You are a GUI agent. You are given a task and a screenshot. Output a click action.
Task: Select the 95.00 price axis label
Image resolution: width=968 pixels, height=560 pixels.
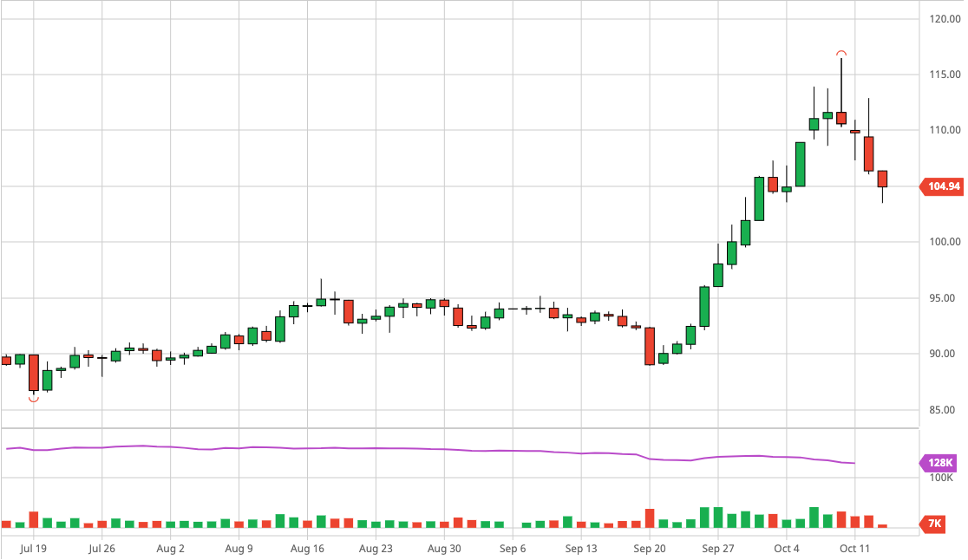942,298
